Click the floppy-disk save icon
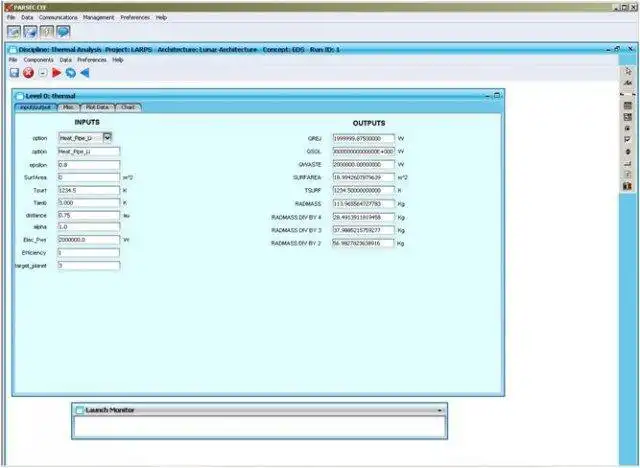The width and height of the screenshot is (640, 468). [14, 73]
